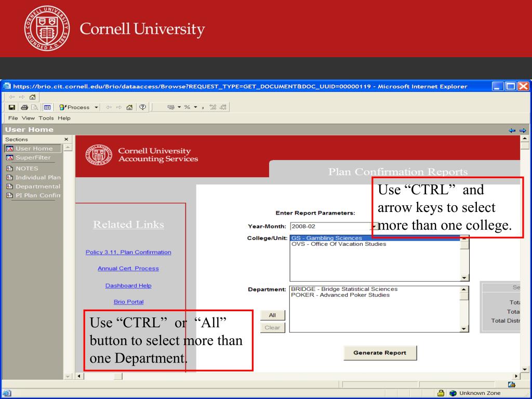Click the College/Unit list scroll-down arrow
This screenshot has height=399, width=532.
point(464,277)
